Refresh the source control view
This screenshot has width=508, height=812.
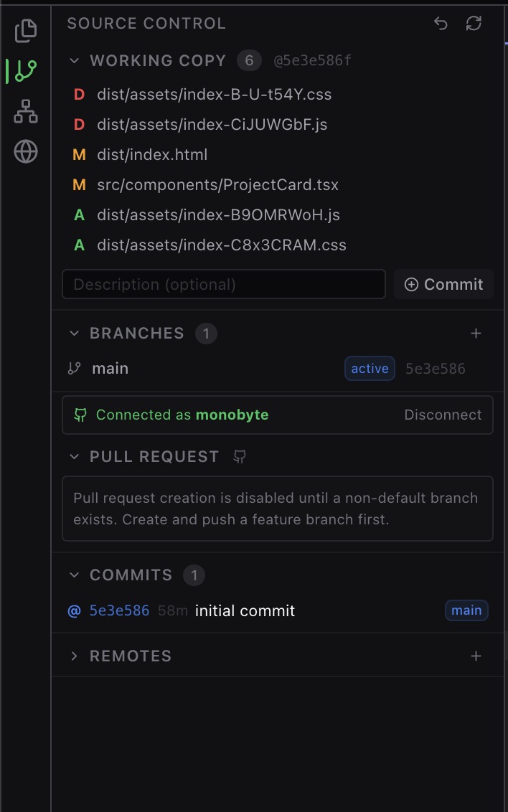click(474, 24)
